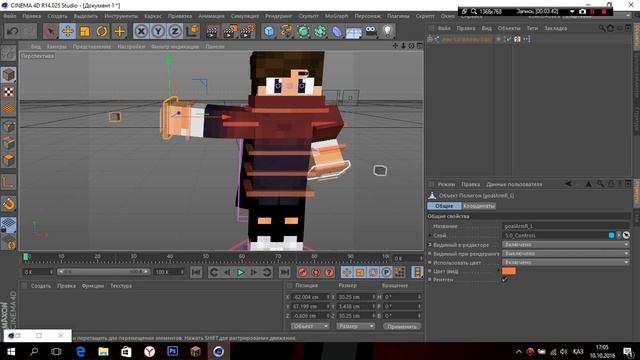Open the Создать menu in the menu bar
640x360 pixels.
tap(57, 16)
